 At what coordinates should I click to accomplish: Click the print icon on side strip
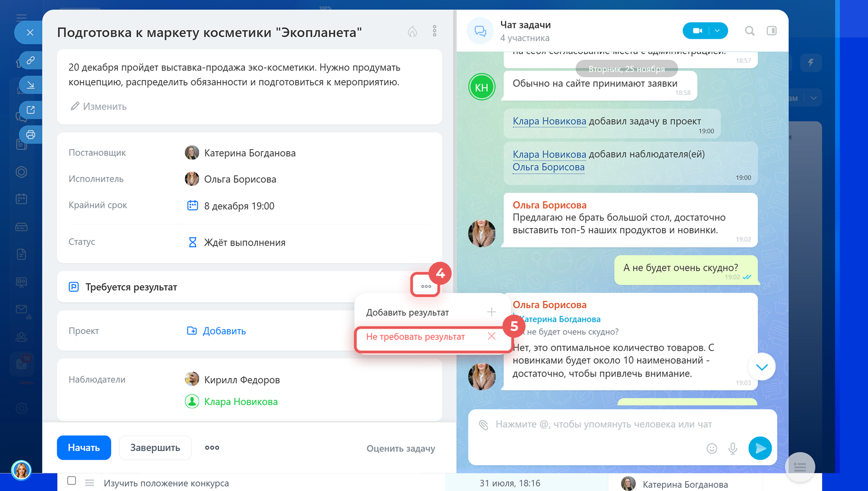31,134
